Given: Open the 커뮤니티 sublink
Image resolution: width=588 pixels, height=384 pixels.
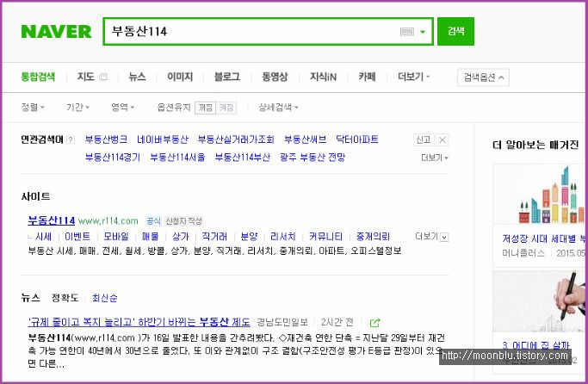Looking at the screenshot, I should coord(325,237).
